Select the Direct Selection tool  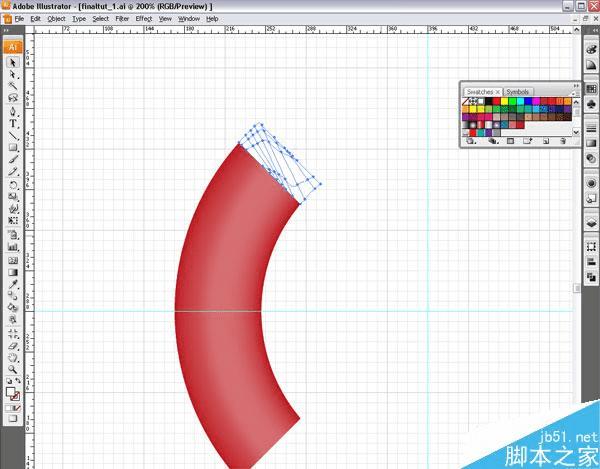click(13, 74)
